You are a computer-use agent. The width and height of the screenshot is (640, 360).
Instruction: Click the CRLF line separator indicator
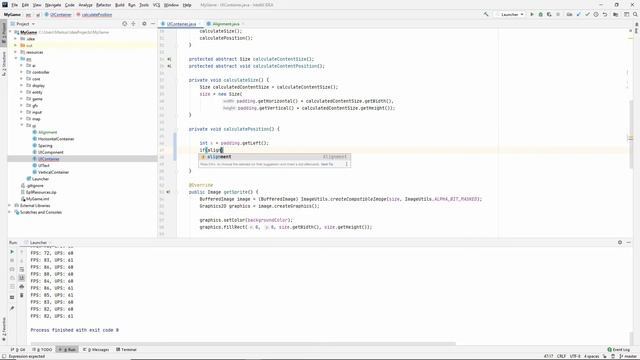[561, 356]
